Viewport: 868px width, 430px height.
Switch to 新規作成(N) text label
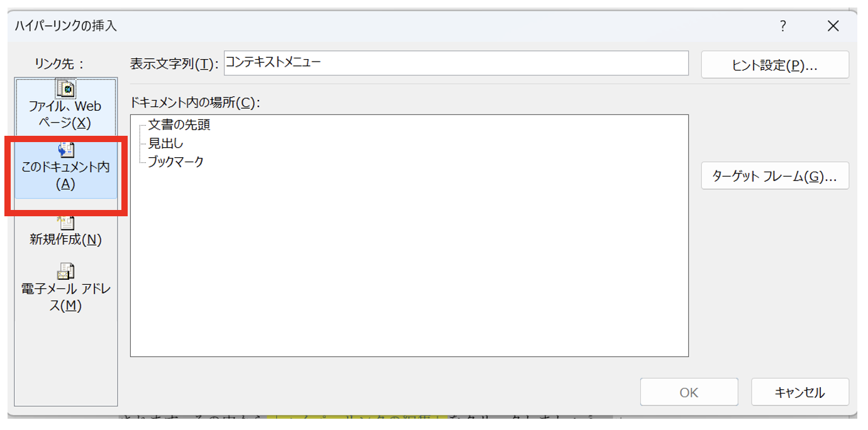[x=65, y=240]
